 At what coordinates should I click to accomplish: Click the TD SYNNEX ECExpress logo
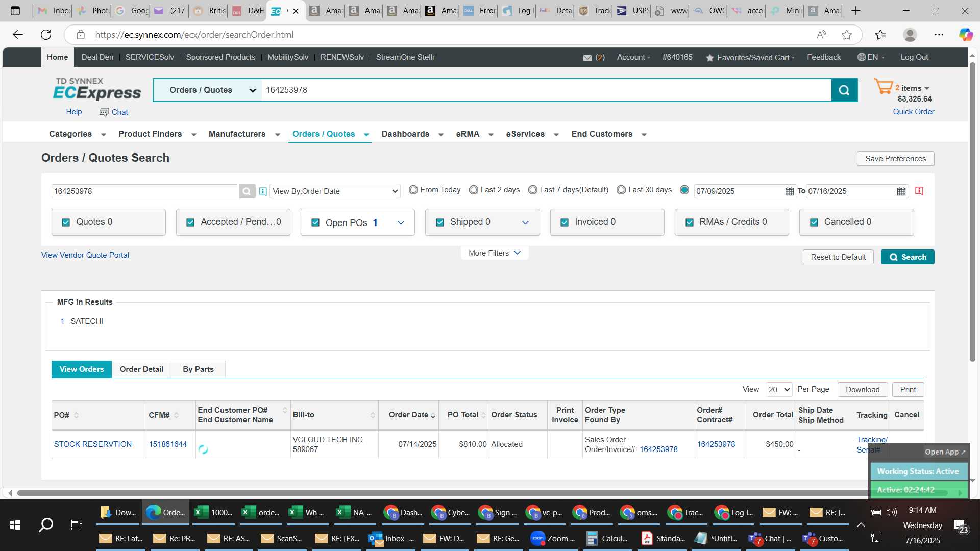97,89
